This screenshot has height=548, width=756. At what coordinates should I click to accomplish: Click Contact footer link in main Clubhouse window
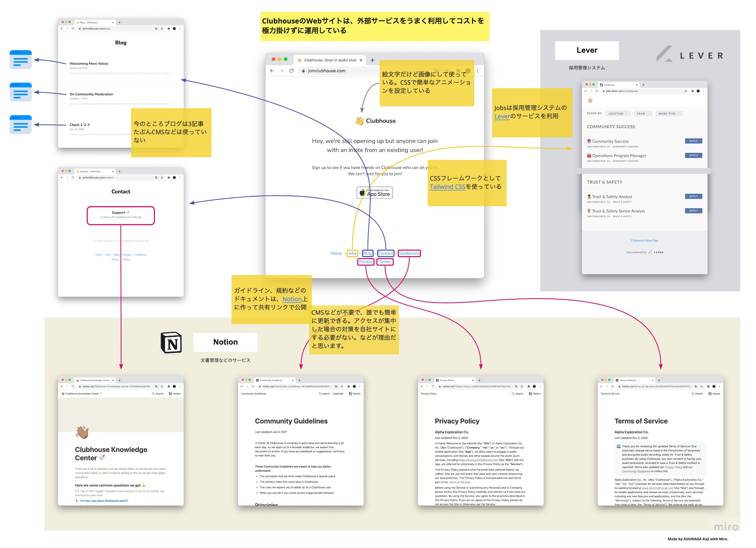pyautogui.click(x=385, y=253)
